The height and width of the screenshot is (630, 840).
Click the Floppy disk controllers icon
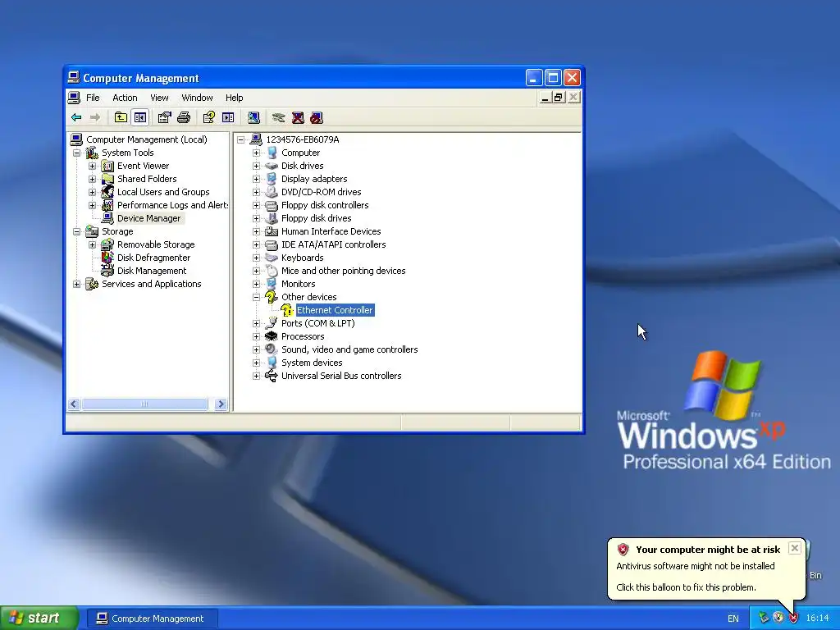pyautogui.click(x=272, y=205)
